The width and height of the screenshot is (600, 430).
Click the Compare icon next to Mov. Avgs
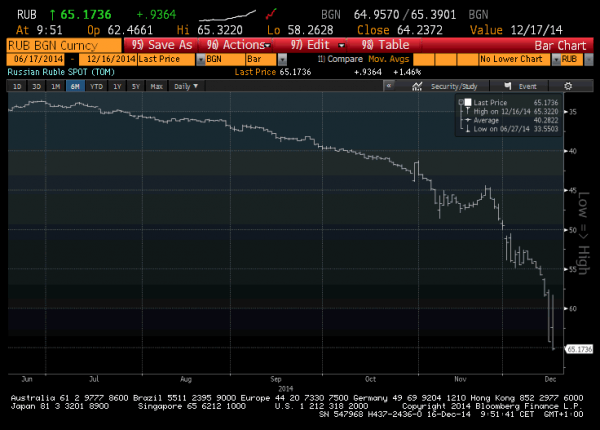point(321,60)
